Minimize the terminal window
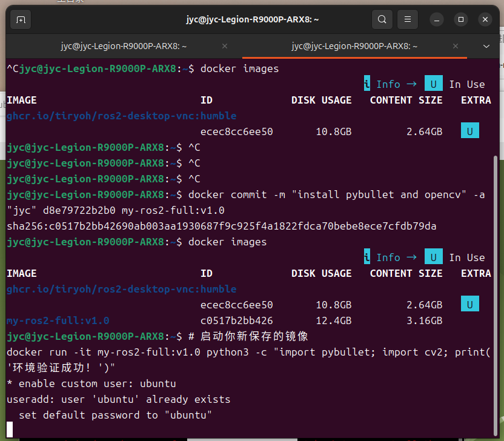Screen dimensions: 504x441 [437, 20]
